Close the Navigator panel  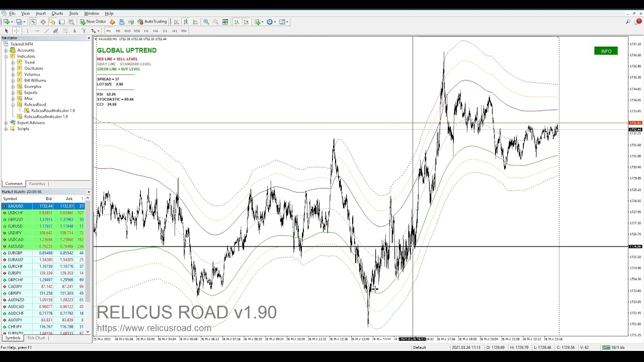click(x=89, y=38)
